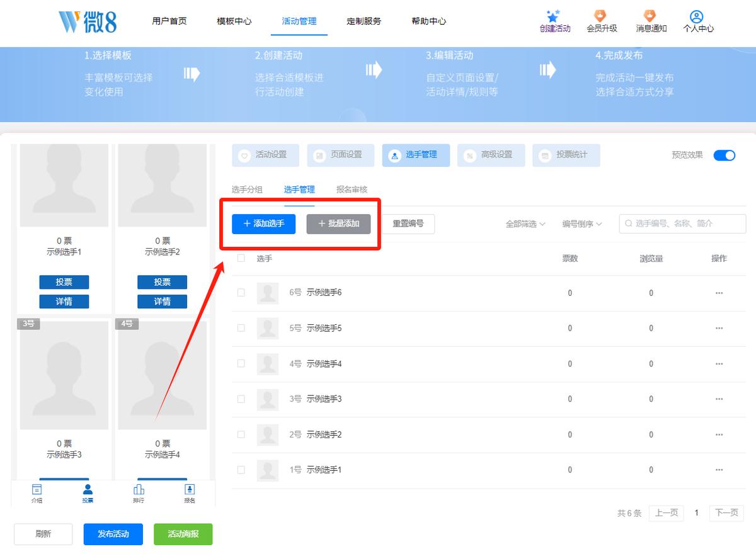Switch to 投票统计 tab
Image resolution: width=756 pixels, height=559 pixels.
click(x=566, y=155)
